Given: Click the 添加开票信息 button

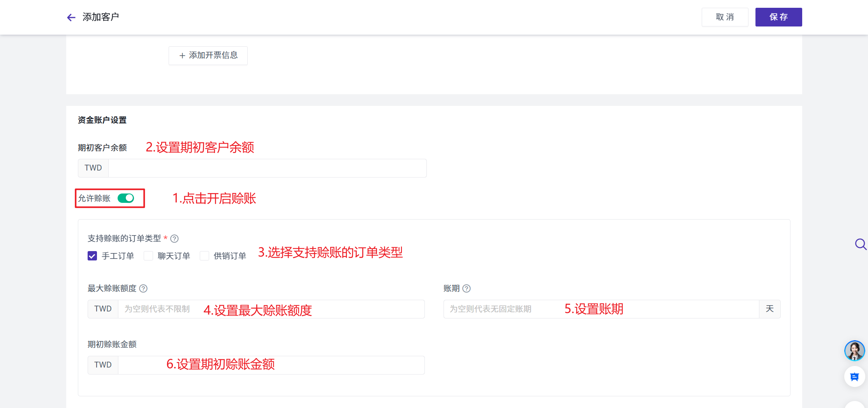Looking at the screenshot, I should pos(208,55).
